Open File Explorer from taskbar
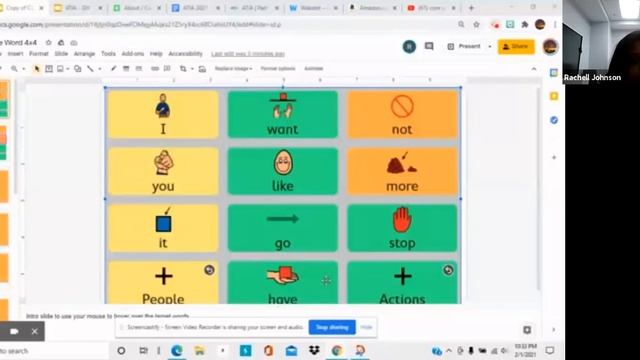This screenshot has height=360, width=640. point(200,351)
